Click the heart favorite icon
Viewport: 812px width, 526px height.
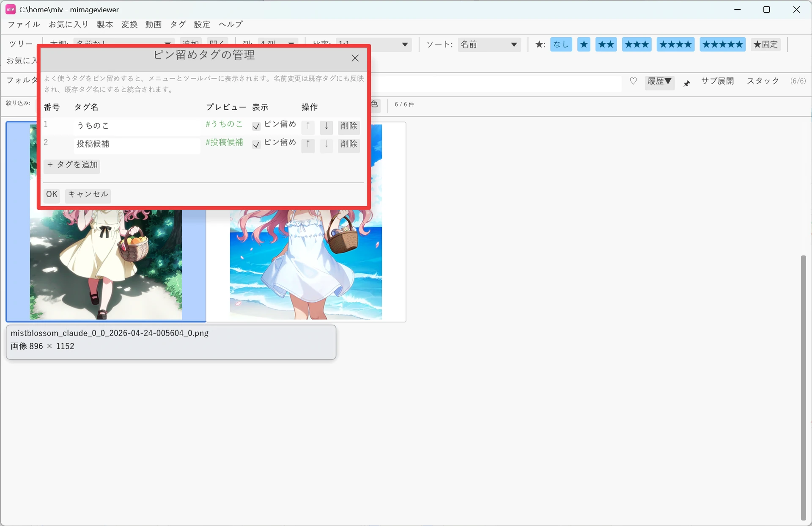[633, 81]
